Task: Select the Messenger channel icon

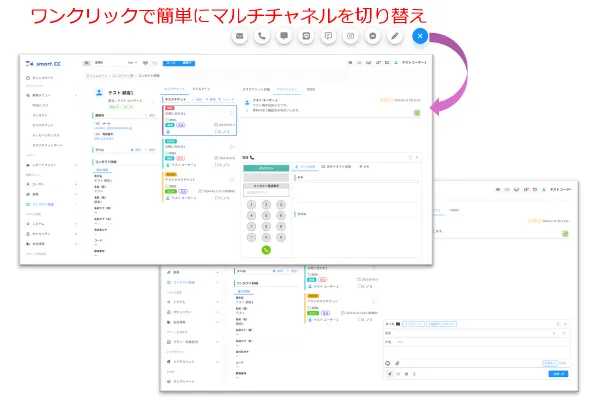Action: (x=373, y=36)
